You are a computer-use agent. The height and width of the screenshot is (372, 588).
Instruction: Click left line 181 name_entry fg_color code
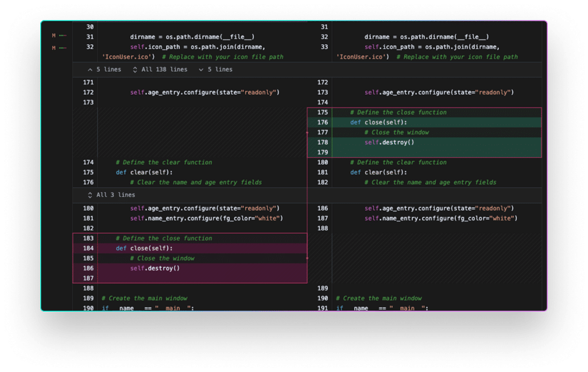pos(206,218)
